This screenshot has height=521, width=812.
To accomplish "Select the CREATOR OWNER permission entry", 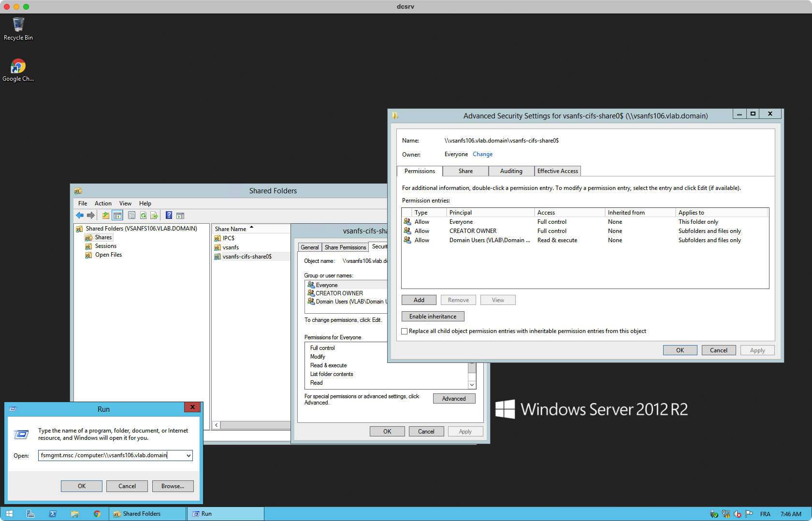I will [x=473, y=231].
